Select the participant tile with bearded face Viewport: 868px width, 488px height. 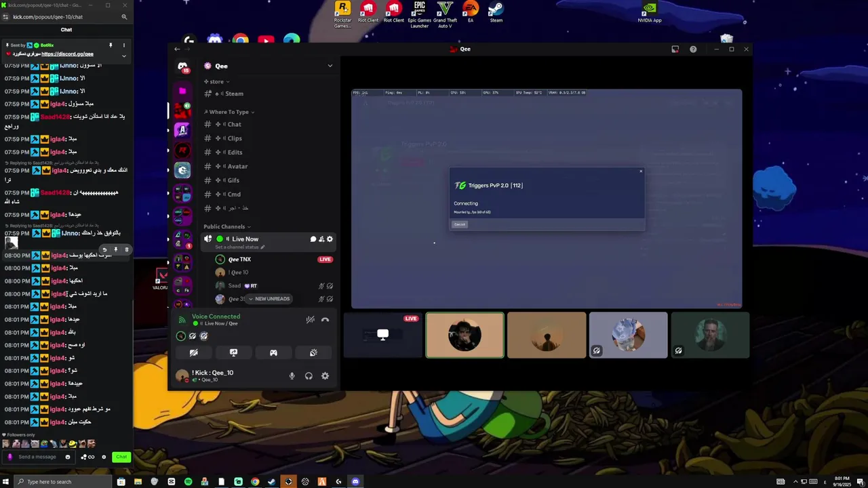(x=710, y=335)
